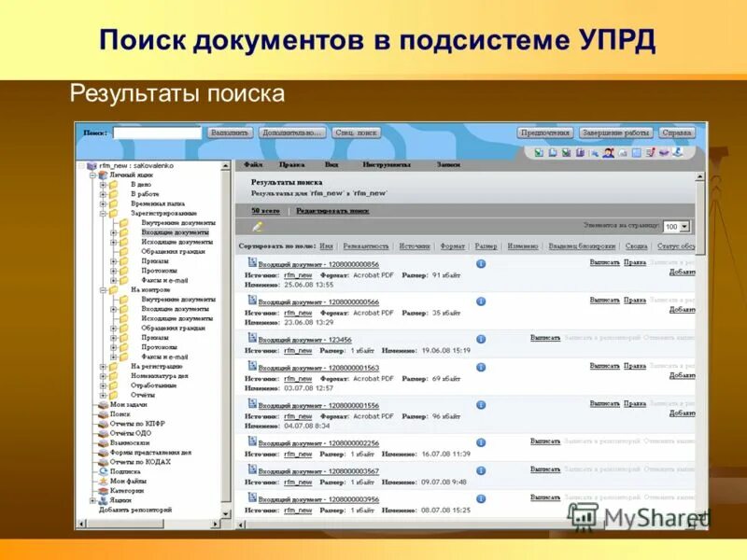747x560 pixels.
Task: Click the Редактировать поиск link
Action: [x=334, y=211]
